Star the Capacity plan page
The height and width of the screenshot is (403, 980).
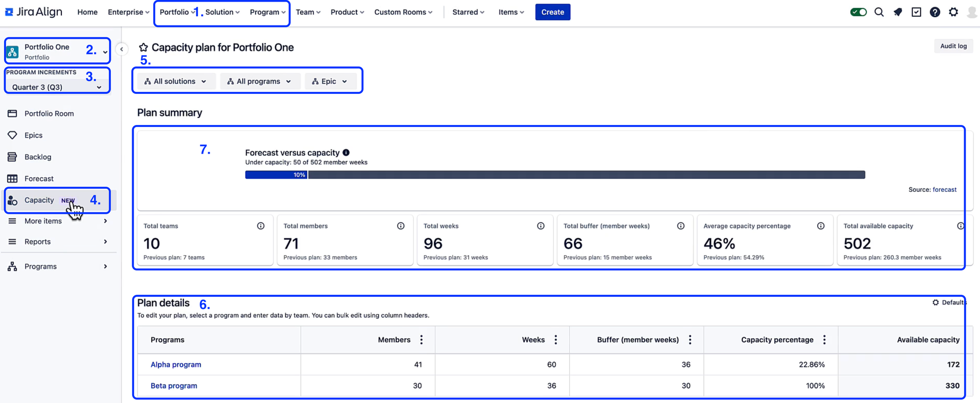coord(143,47)
